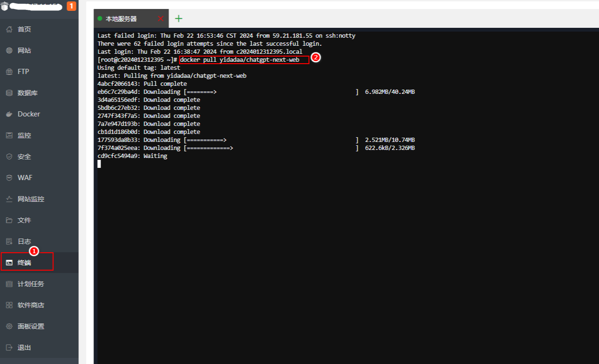Open the 首页 menu item
Screen dimensions: 599x364
pyautogui.click(x=25, y=29)
